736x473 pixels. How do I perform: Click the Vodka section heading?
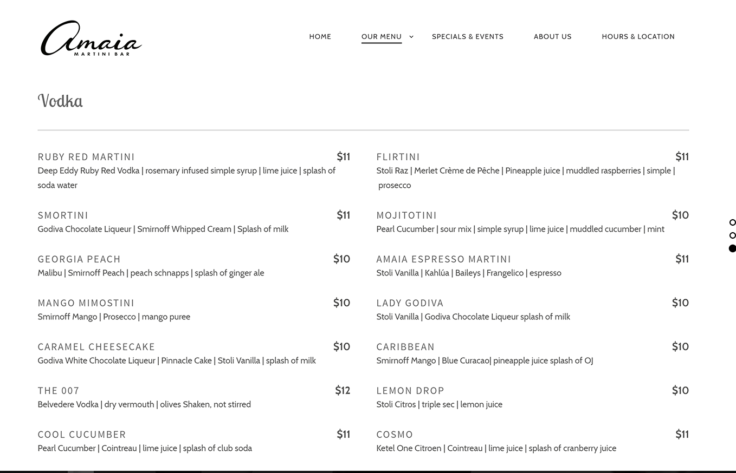[60, 101]
